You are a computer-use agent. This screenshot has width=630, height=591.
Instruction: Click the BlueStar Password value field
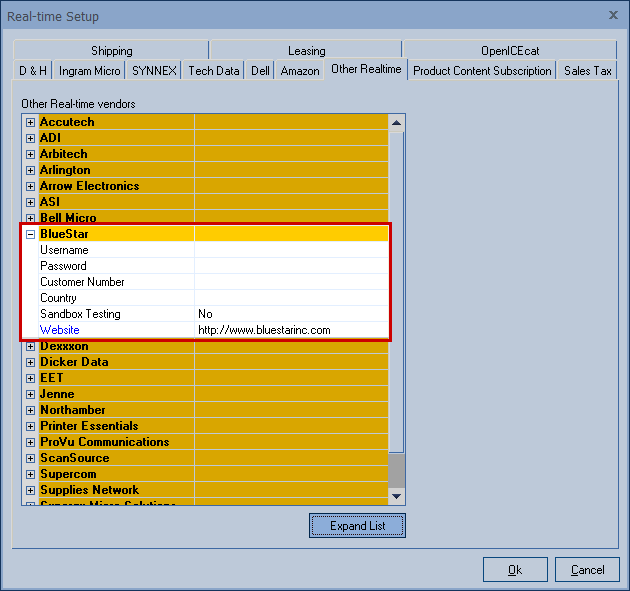click(291, 266)
